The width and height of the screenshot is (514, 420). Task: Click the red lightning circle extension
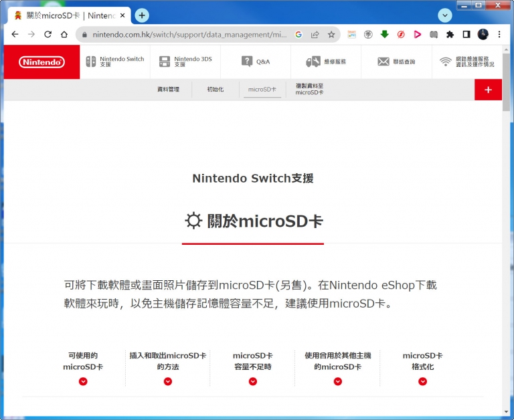coord(401,34)
